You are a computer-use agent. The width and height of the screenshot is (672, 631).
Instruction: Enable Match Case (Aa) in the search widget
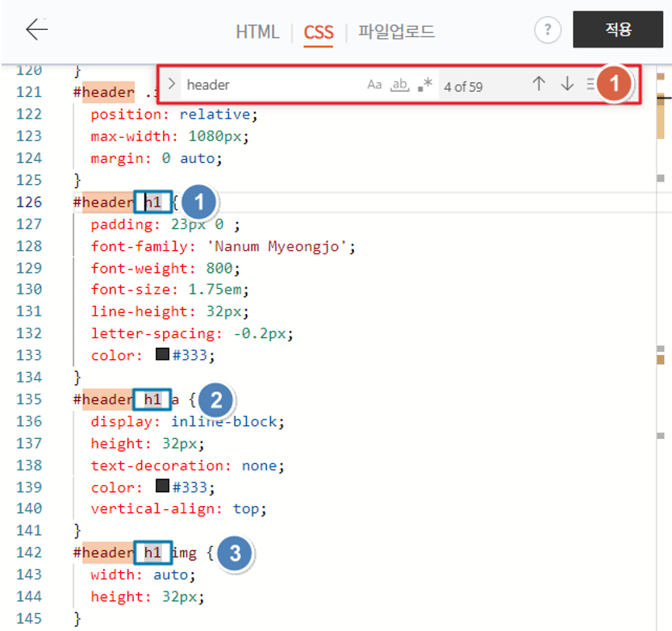tap(373, 83)
